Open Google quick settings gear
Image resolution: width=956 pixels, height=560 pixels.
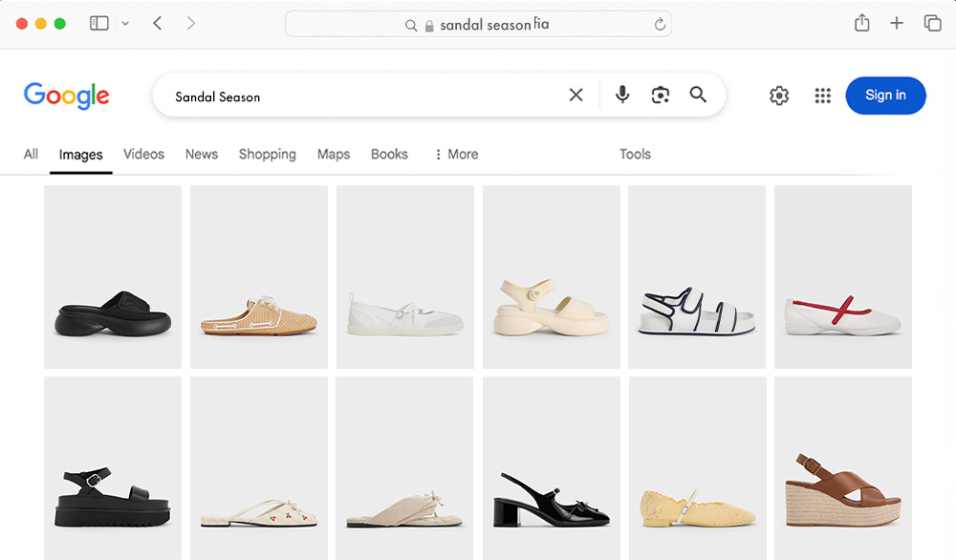tap(779, 96)
